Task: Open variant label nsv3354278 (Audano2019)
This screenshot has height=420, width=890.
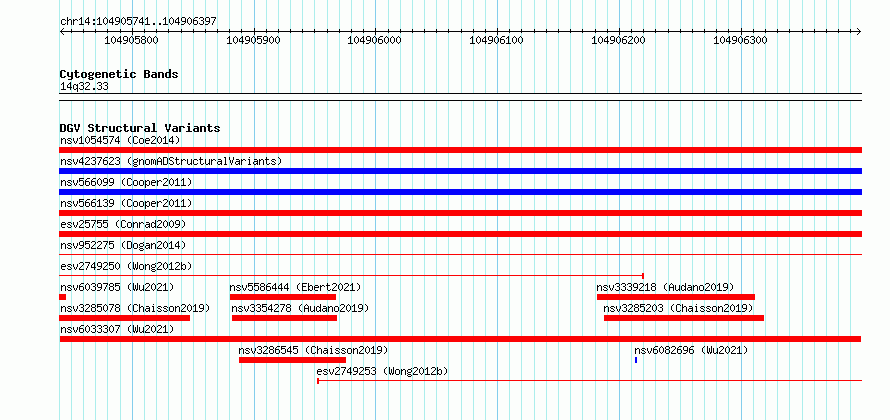Action: [x=300, y=308]
